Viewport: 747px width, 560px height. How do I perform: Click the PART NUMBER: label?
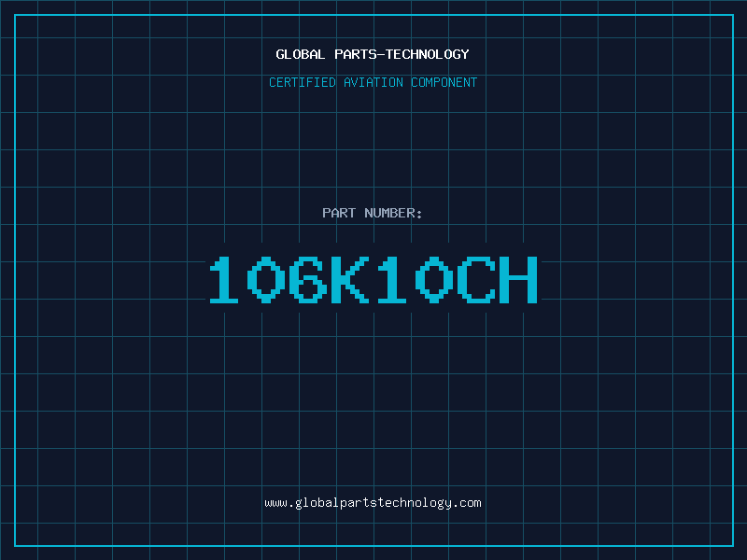click(x=373, y=214)
